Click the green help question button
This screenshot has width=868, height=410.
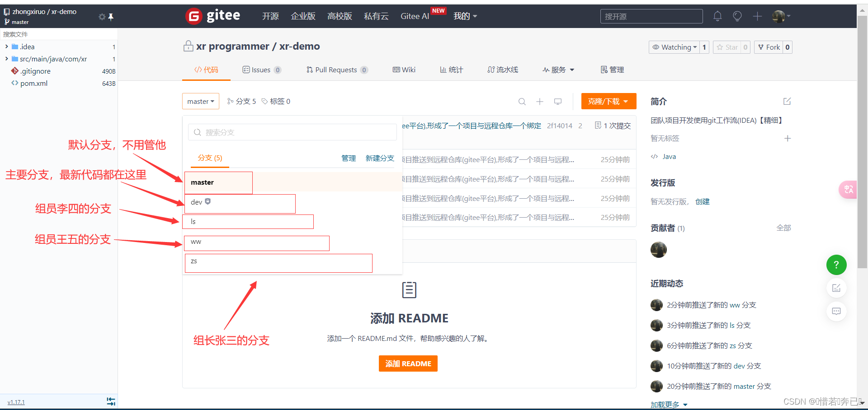pos(836,265)
